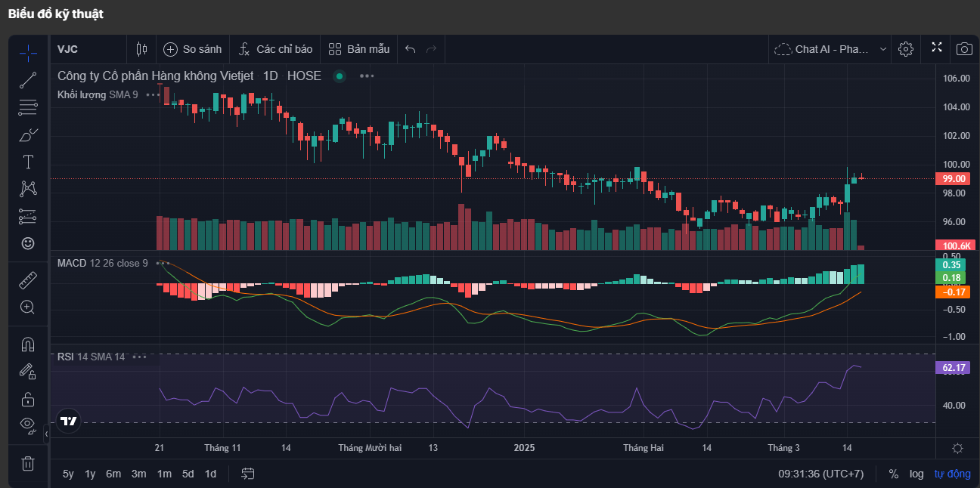Expand the Chat AI layout dropdown
The width and height of the screenshot is (980, 488).
[x=882, y=49]
